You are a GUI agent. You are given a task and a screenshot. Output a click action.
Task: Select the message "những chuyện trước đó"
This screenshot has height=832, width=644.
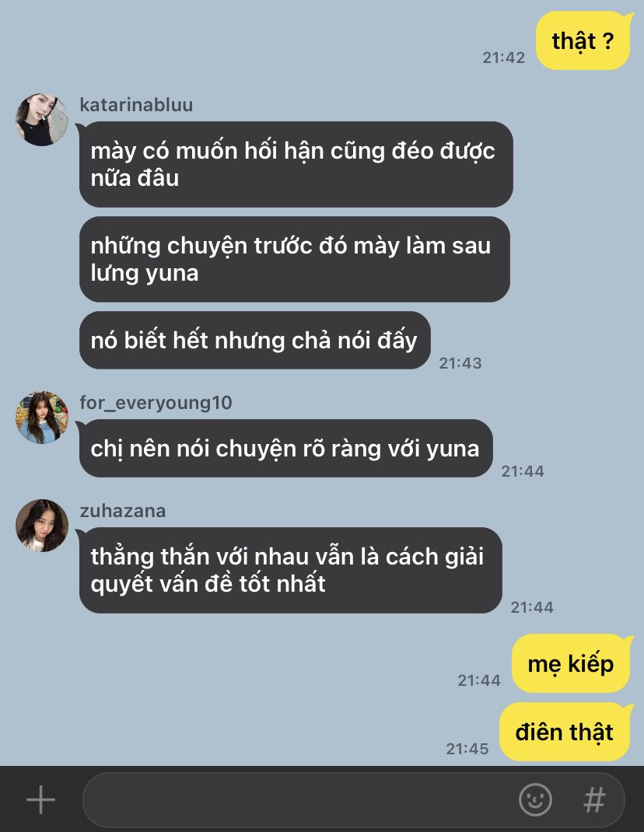point(294,260)
